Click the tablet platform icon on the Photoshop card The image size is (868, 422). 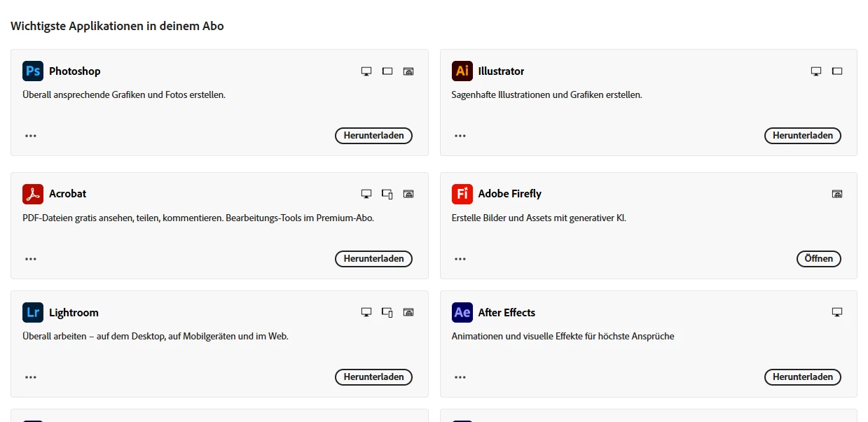pyautogui.click(x=387, y=71)
